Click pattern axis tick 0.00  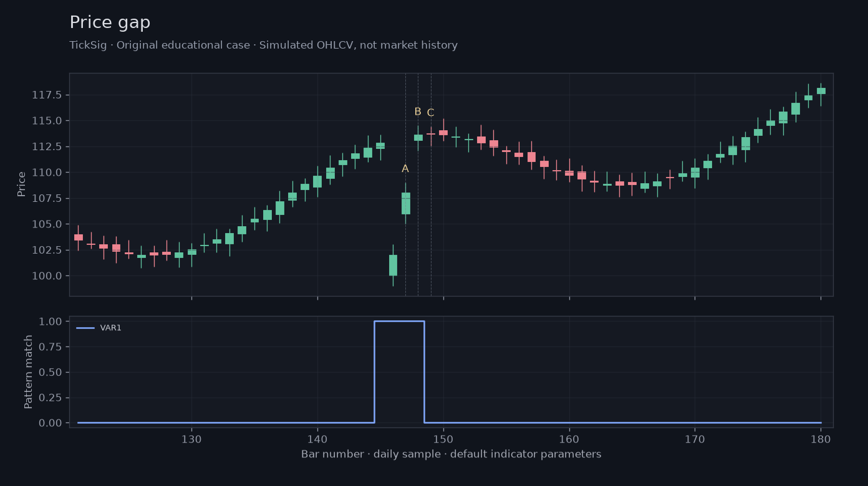click(51, 422)
